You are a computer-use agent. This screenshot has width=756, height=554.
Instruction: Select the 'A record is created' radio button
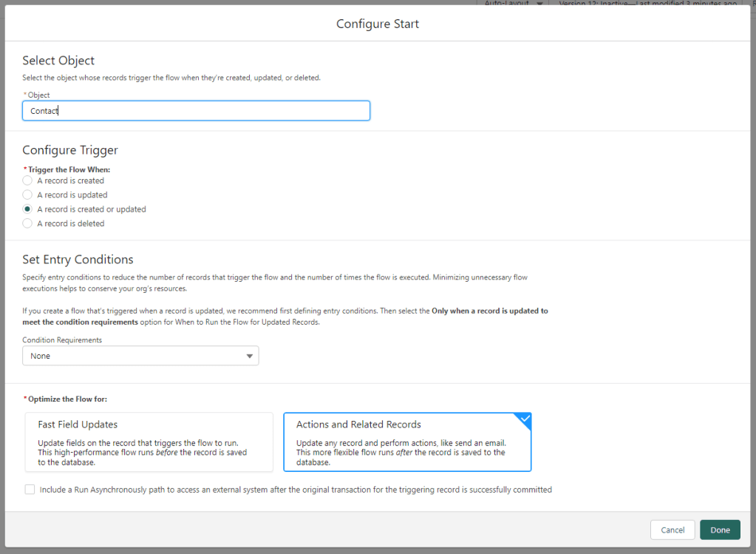(x=27, y=180)
